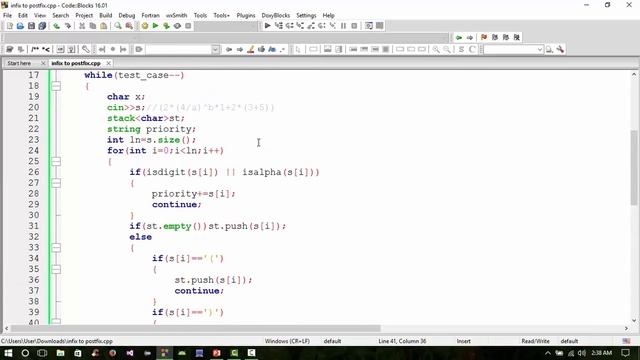Close the infix to postfix.cpp tab
The width and height of the screenshot is (640, 360).
coord(109,63)
